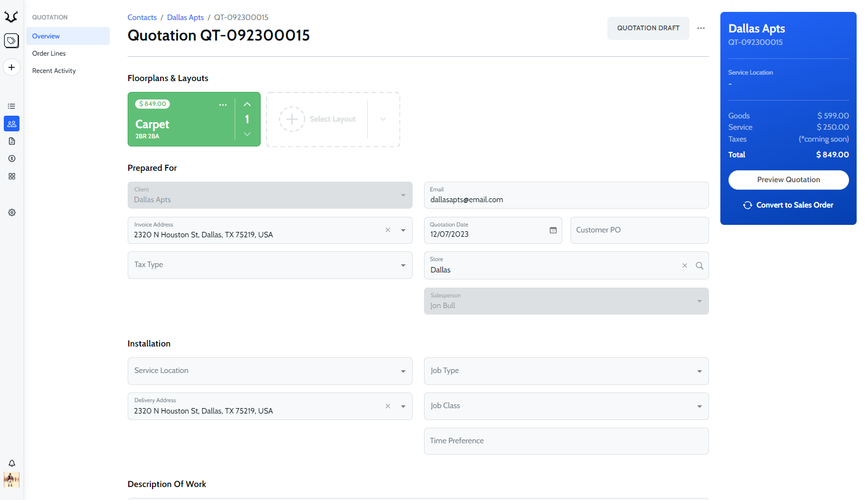The width and height of the screenshot is (868, 500).
Task: Follow the Dallas Apts breadcrumb link
Action: pyautogui.click(x=185, y=17)
